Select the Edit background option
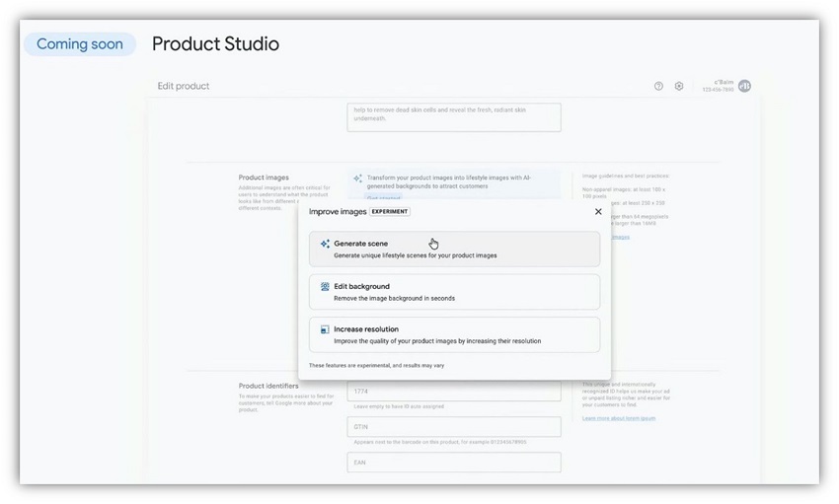The height and width of the screenshot is (504, 839). point(454,292)
